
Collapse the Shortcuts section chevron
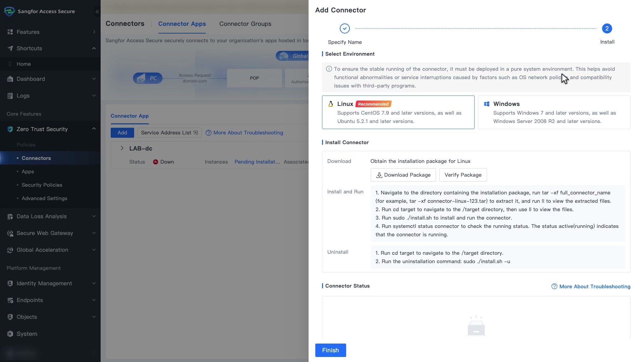(x=94, y=49)
